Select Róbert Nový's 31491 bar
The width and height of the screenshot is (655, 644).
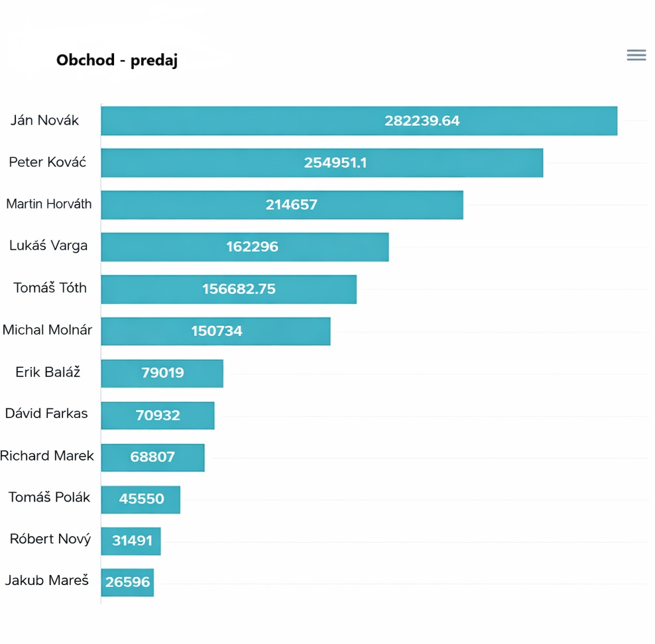point(131,541)
